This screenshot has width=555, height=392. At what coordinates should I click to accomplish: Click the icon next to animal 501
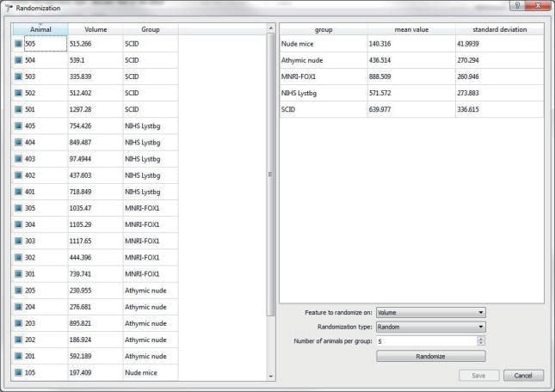coord(18,109)
